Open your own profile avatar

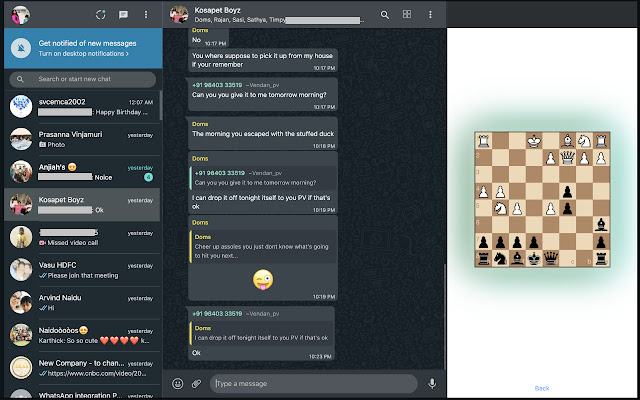coord(20,15)
